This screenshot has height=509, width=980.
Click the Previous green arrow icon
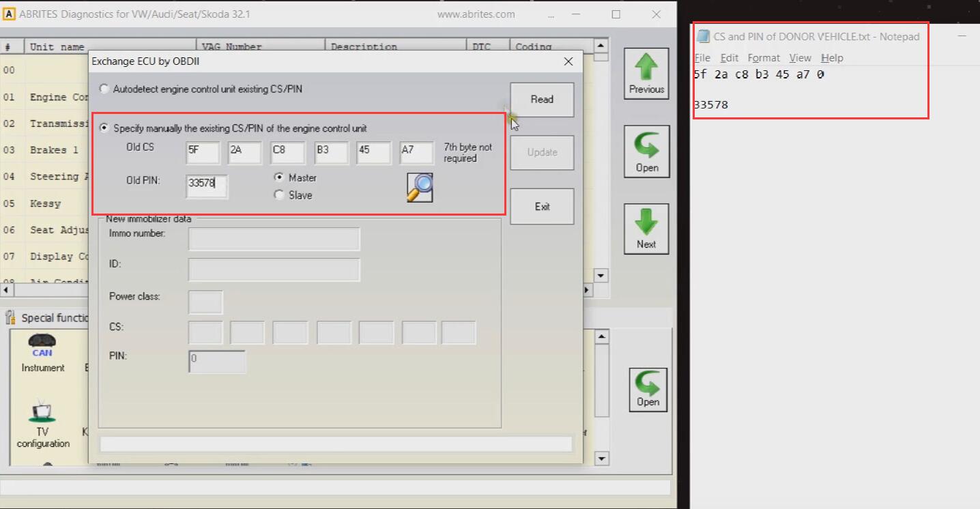point(646,73)
